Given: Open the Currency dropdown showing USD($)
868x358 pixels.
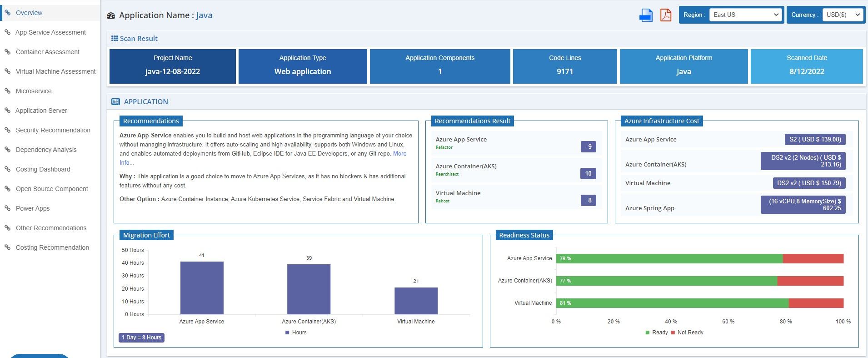Looking at the screenshot, I should pyautogui.click(x=843, y=15).
